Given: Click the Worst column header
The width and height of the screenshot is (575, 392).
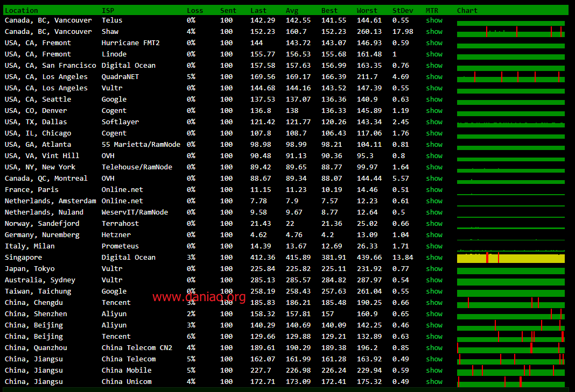Looking at the screenshot, I should (x=367, y=11).
